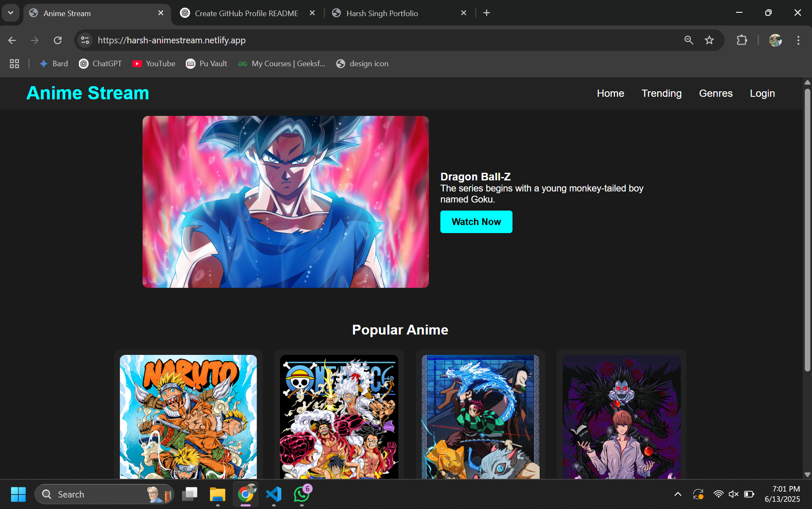The width and height of the screenshot is (812, 509).
Task: Open My Courses GeeksforGeeks bookmark
Action: [282, 64]
